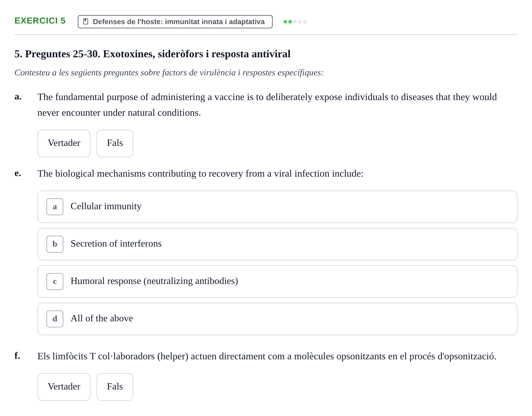Choose option 'All of the above'
Image resolution: width=532 pixels, height=416 pixels.
(x=277, y=319)
